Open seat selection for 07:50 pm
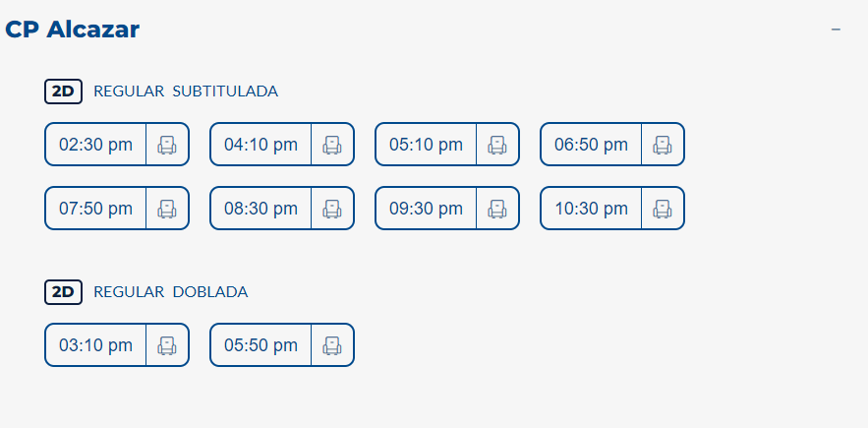This screenshot has height=428, width=868. click(167, 209)
